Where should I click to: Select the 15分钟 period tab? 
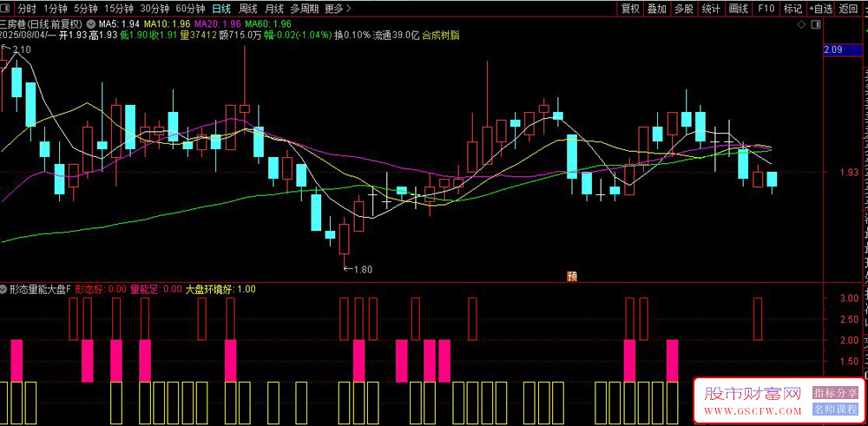(118, 9)
